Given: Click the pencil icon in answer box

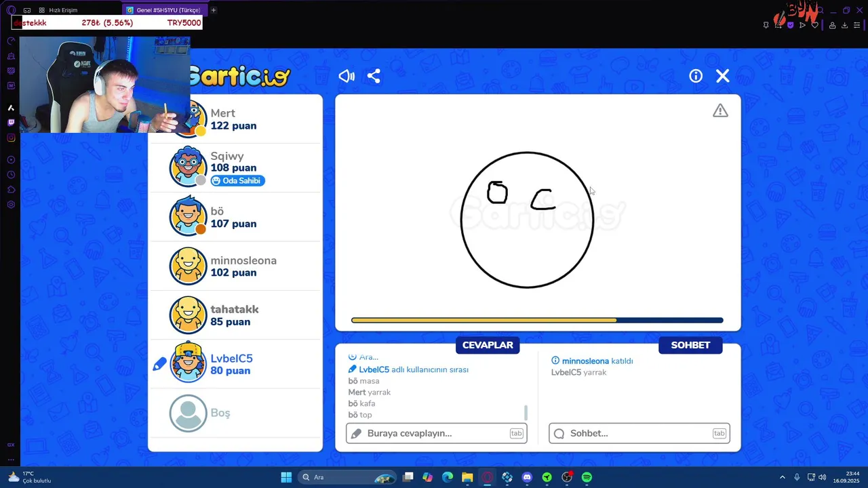Looking at the screenshot, I should click(x=356, y=434).
